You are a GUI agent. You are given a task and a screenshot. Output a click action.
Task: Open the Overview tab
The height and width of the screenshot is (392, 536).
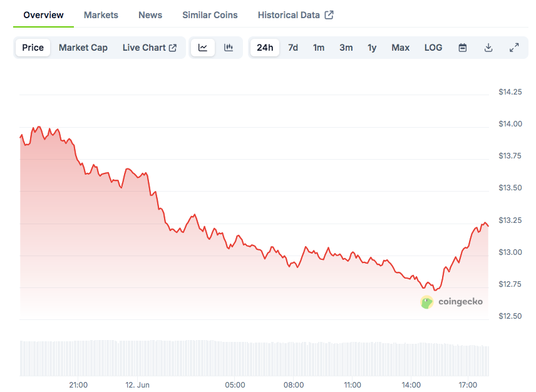(x=43, y=15)
